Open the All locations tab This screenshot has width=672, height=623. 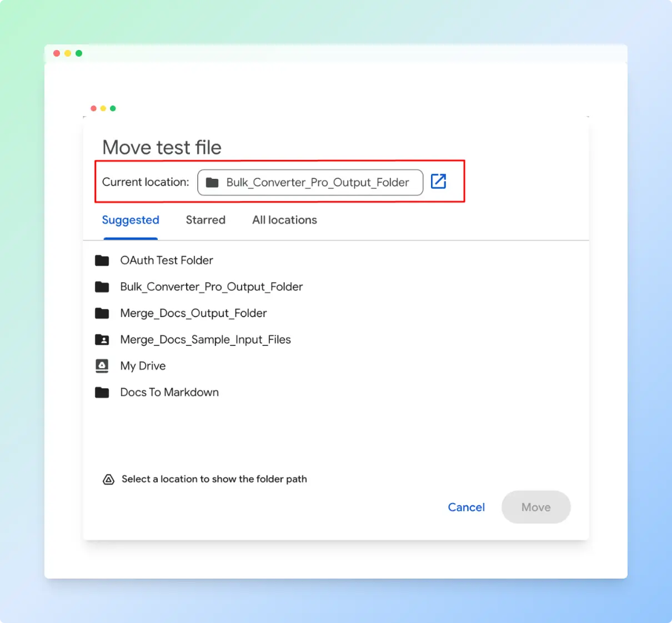pos(284,220)
